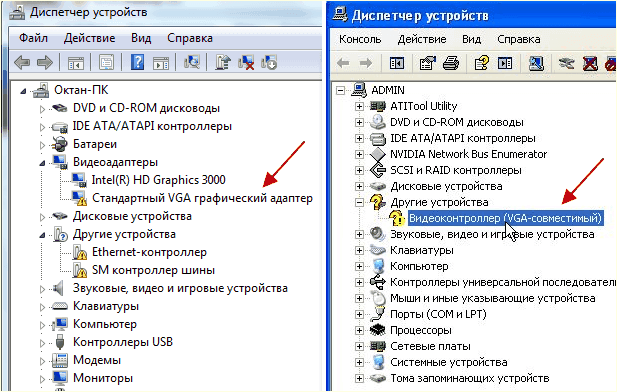Click the Uninstall red-X icon in the right window toolbar
Viewport: 617px width, 392px height.
[x=590, y=63]
